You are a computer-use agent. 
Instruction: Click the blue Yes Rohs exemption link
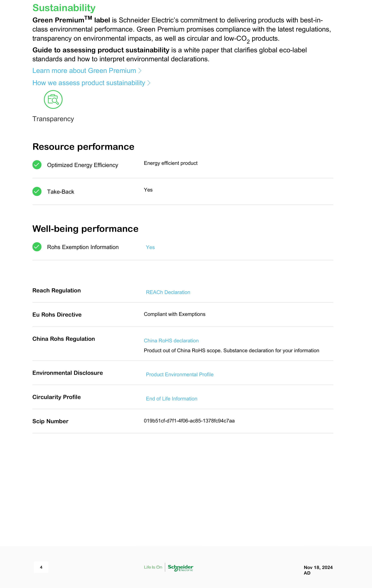[150, 247]
